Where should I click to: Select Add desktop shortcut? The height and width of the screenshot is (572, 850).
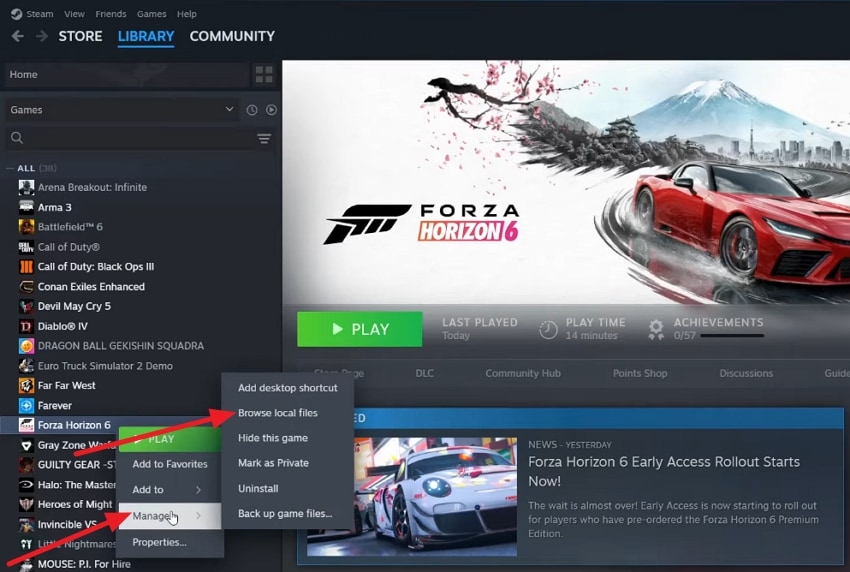pyautogui.click(x=288, y=388)
